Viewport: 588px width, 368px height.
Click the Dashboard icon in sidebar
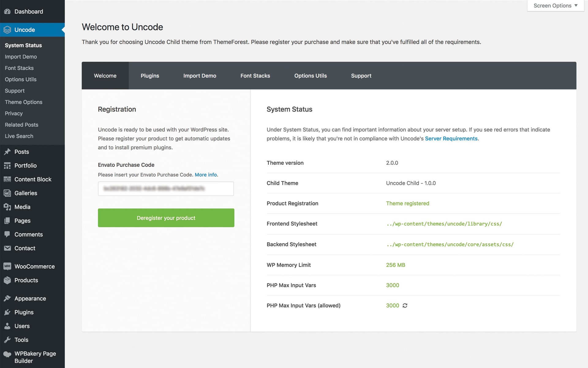(8, 11)
